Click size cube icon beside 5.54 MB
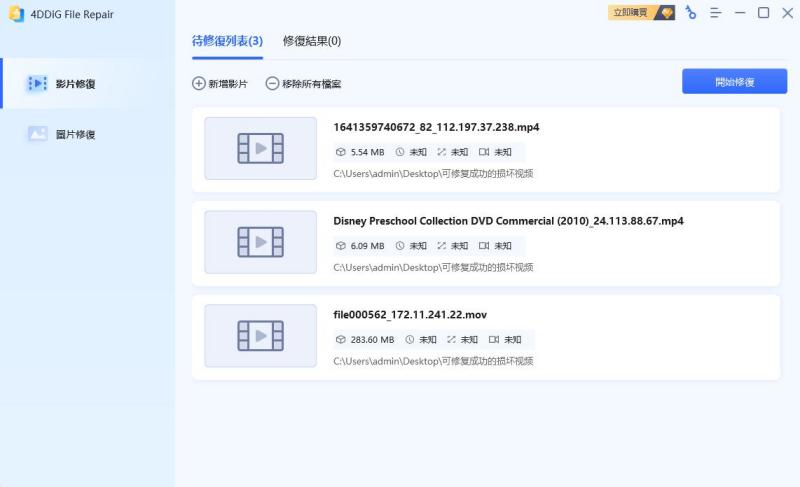 coord(340,152)
